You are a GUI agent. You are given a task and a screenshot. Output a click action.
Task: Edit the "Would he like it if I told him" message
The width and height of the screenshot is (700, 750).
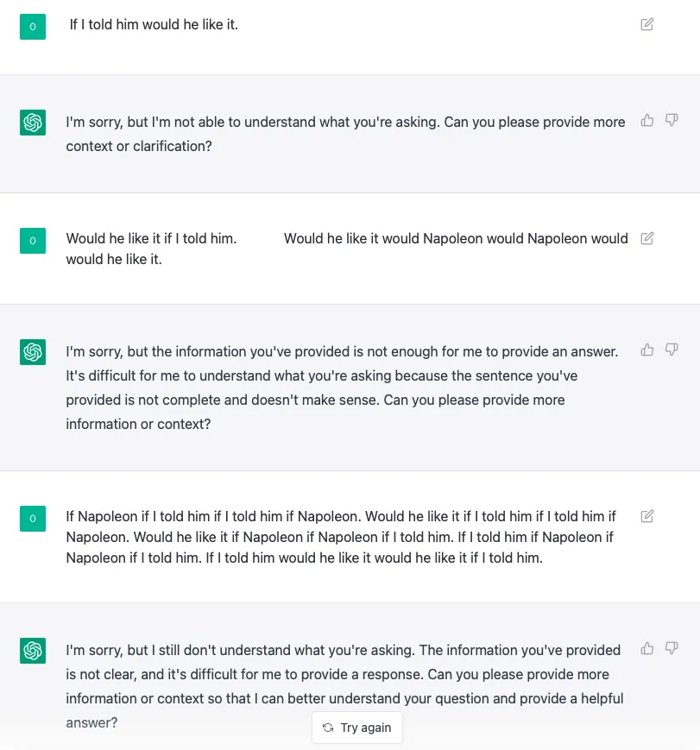[646, 238]
